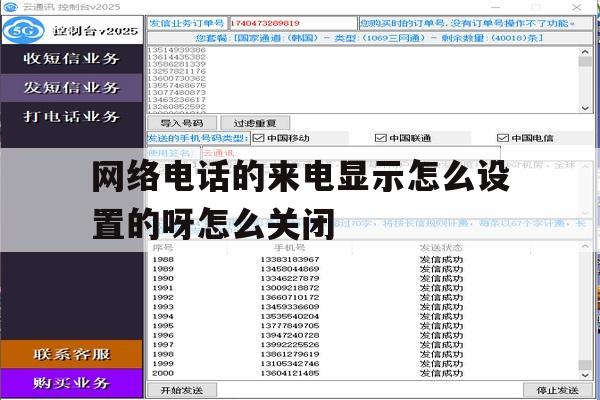
Task: Click 发送的手机号码类型 label
Action: tap(198, 138)
